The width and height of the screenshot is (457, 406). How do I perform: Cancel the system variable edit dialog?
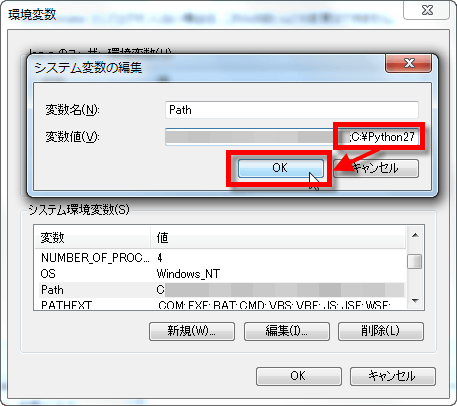pos(376,168)
